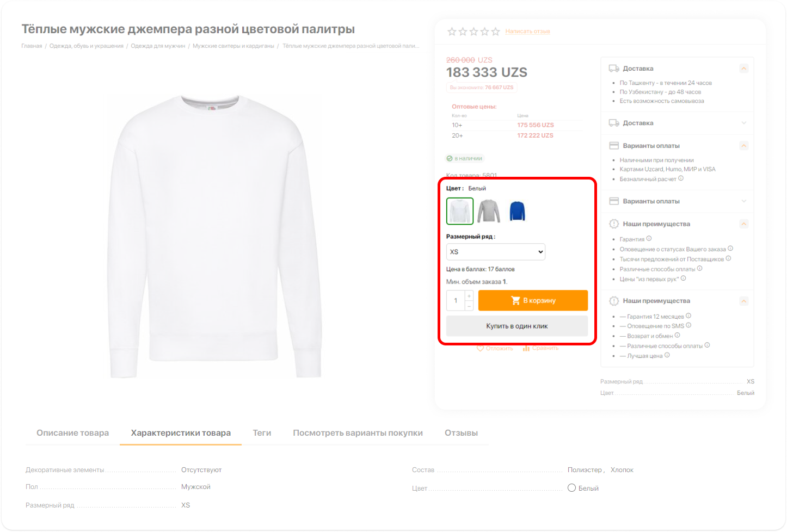787x532 pixels.
Task: Click the info icon next to Возврат и обмен
Action: pos(677,335)
